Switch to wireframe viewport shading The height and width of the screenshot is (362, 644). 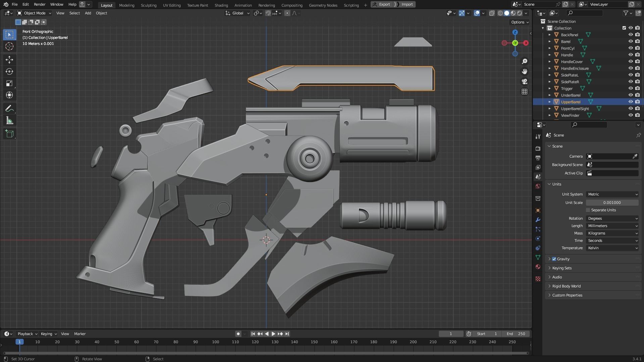point(500,13)
